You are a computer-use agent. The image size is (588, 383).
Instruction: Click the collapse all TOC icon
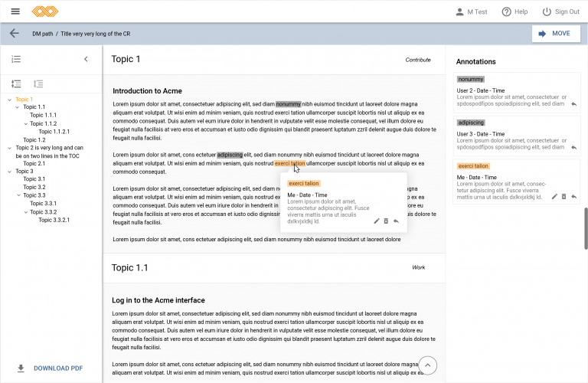point(38,83)
